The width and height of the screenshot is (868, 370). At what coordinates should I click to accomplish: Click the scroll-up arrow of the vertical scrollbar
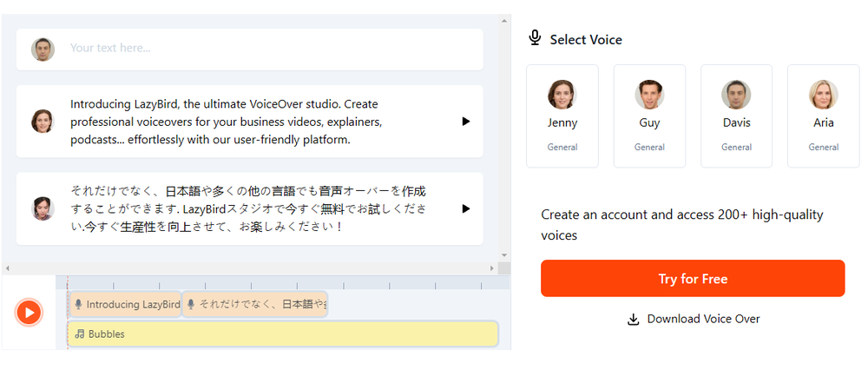503,21
